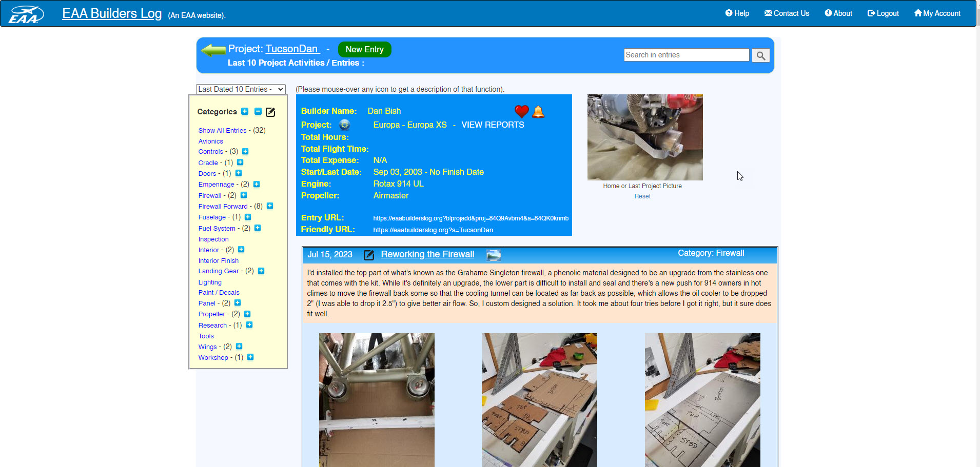Click the edit pencil for Reworking the Firewall

(368, 254)
